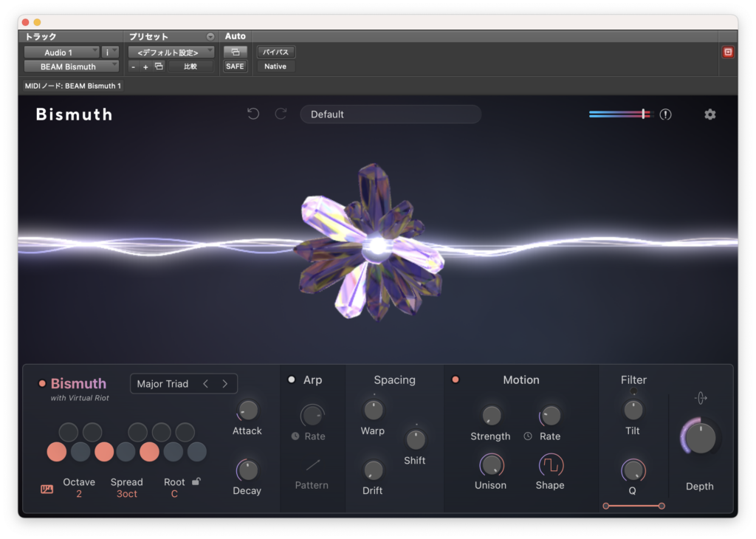This screenshot has width=756, height=539.
Task: Click the Drift knob in Spacing
Action: pyautogui.click(x=373, y=470)
